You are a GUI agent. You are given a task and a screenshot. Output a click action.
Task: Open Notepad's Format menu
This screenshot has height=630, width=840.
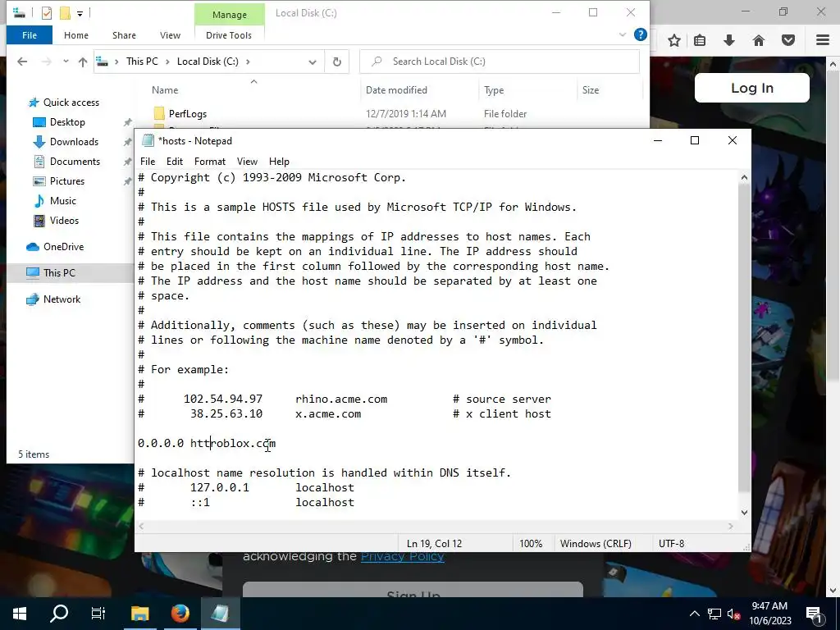point(209,162)
